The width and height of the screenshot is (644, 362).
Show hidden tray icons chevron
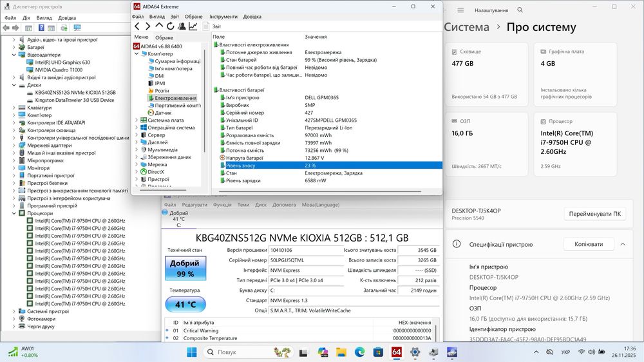pyautogui.click(x=536, y=352)
